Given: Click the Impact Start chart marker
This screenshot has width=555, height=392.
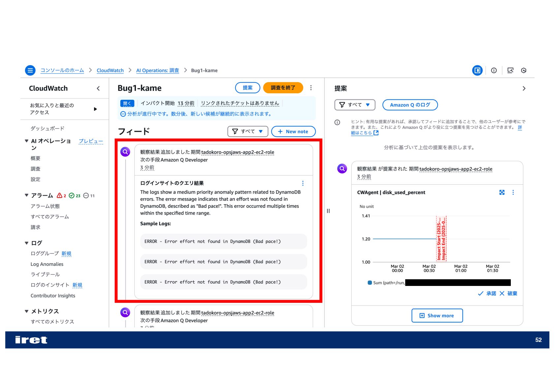Looking at the screenshot, I should (x=439, y=238).
